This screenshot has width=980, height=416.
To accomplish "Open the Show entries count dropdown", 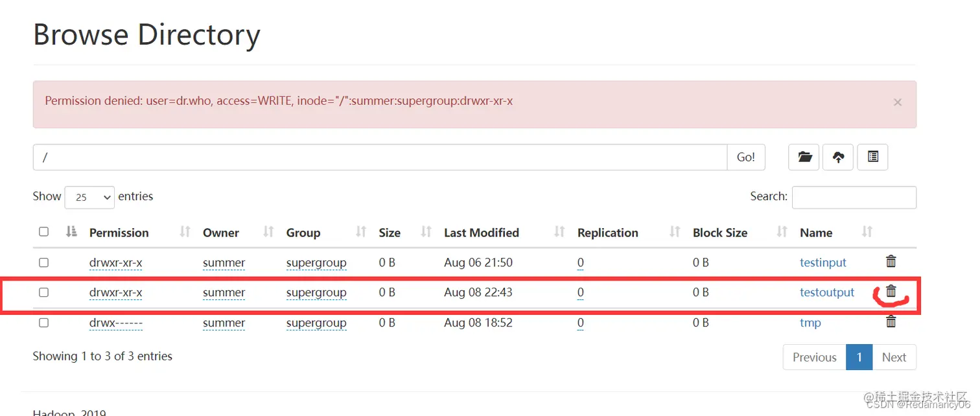I will (x=89, y=197).
